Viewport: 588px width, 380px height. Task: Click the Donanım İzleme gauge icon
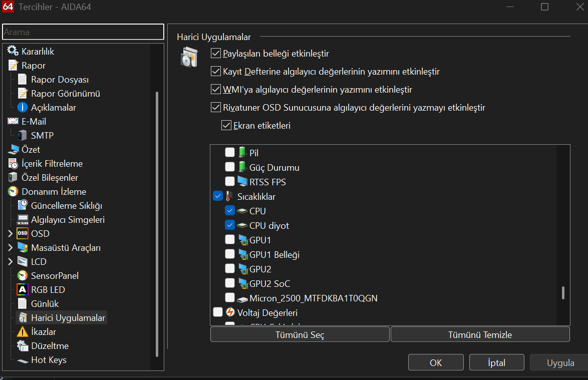pyautogui.click(x=13, y=191)
